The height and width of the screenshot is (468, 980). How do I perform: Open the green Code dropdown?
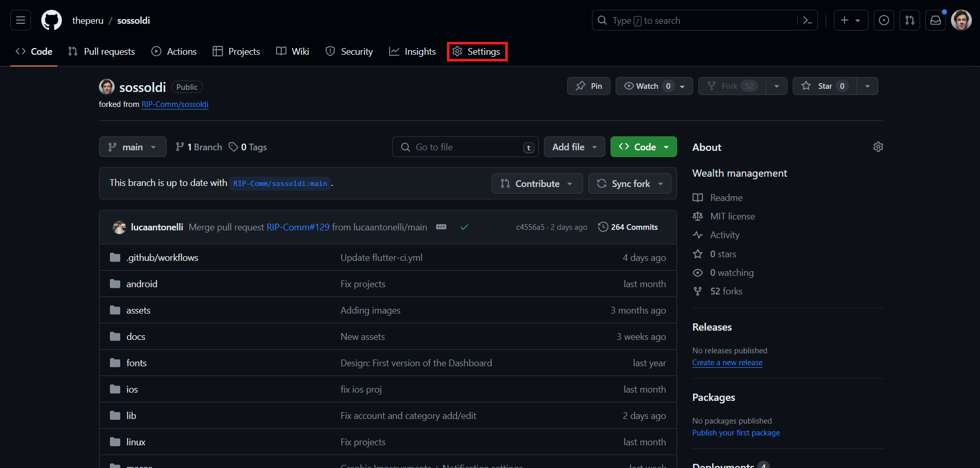coord(644,147)
